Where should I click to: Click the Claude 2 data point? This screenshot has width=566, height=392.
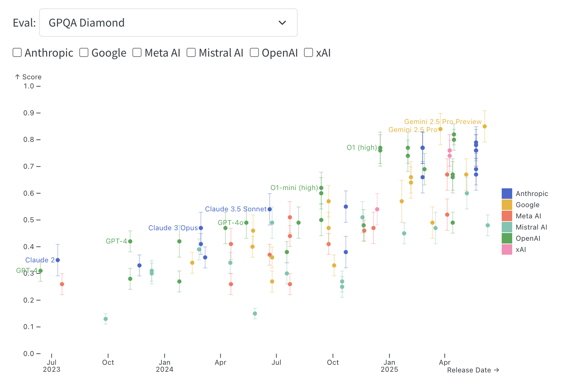(x=58, y=260)
